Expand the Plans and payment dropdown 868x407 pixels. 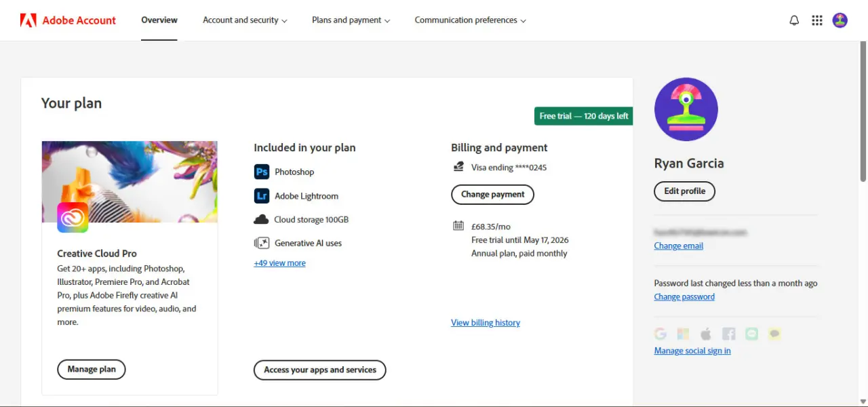[351, 20]
